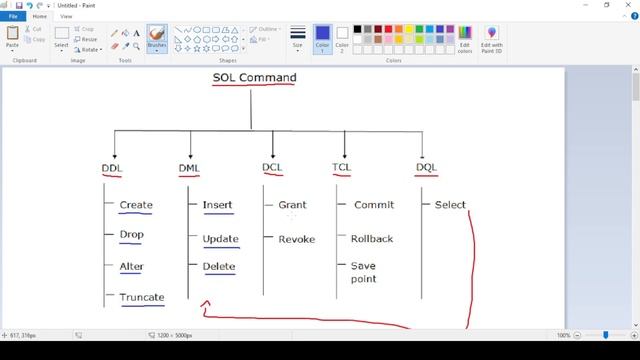Viewport: 640px width, 360px height.
Task: Click the Crop command
Action: click(x=84, y=29)
